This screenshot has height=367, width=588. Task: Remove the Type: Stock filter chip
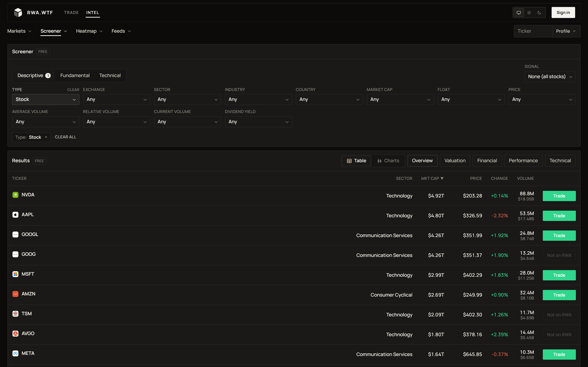pyautogui.click(x=46, y=137)
